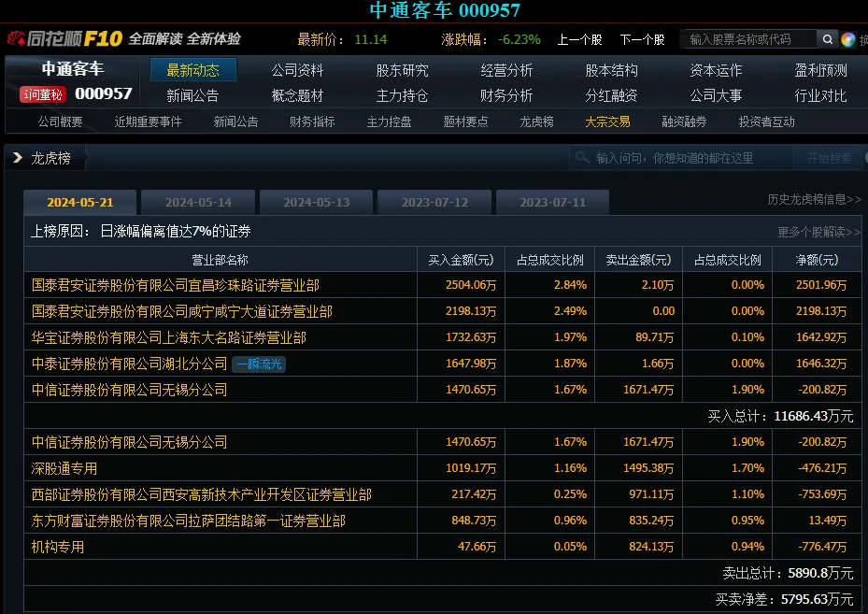Select the 2024-05-14 date tab
The height and width of the screenshot is (614, 868).
pos(198,203)
